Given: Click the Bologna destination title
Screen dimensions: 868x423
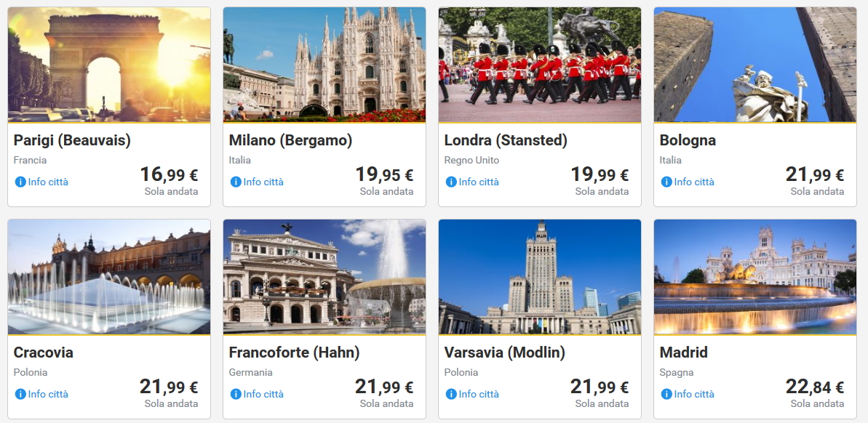Looking at the screenshot, I should point(688,140).
